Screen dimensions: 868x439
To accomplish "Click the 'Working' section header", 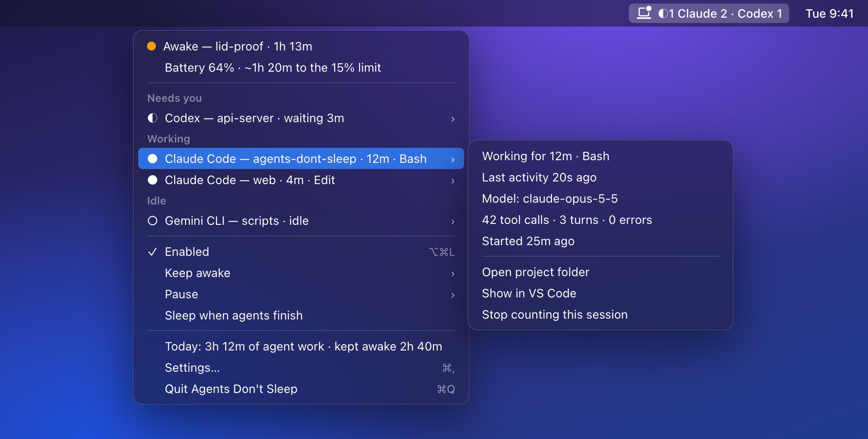I will point(169,139).
